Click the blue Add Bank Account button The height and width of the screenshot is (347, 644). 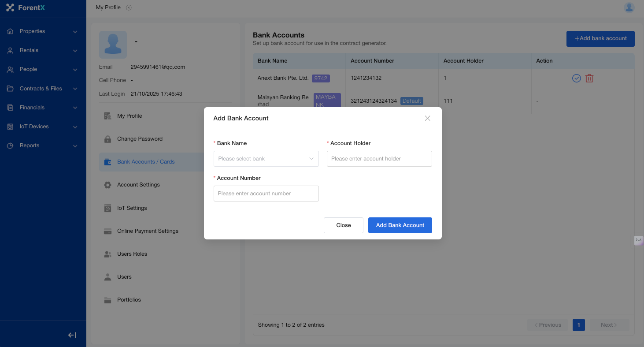(400, 225)
